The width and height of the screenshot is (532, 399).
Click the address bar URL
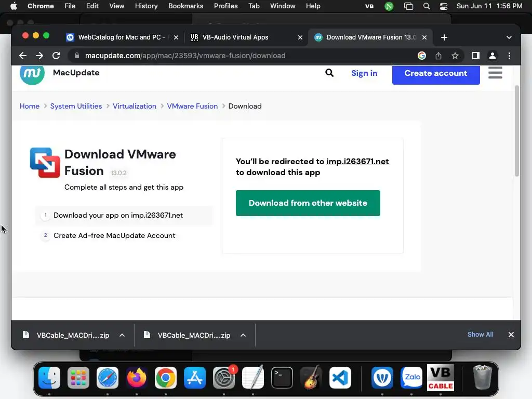click(x=185, y=56)
